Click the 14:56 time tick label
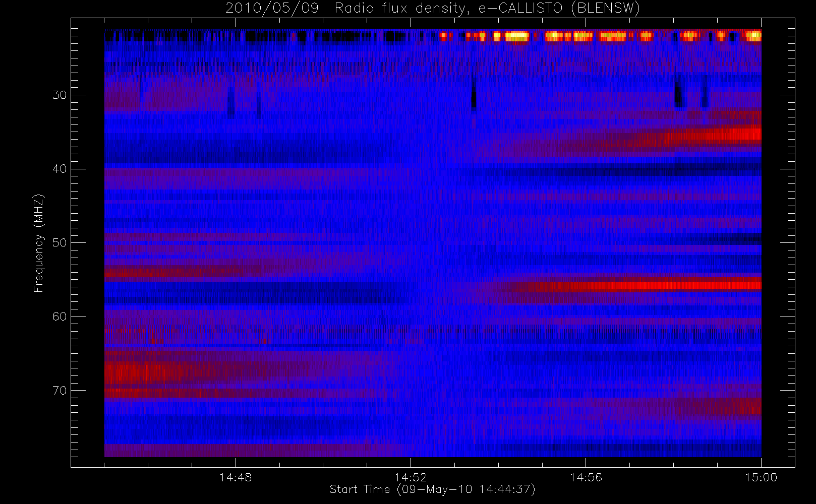Image resolution: width=816 pixels, height=504 pixels. (586, 477)
